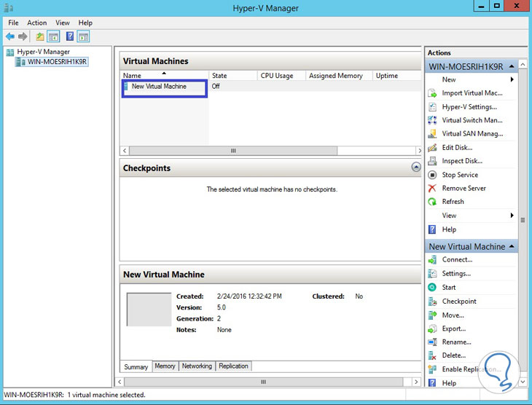This screenshot has height=405, width=532.
Task: Switch to the Replication tab
Action: 233,366
